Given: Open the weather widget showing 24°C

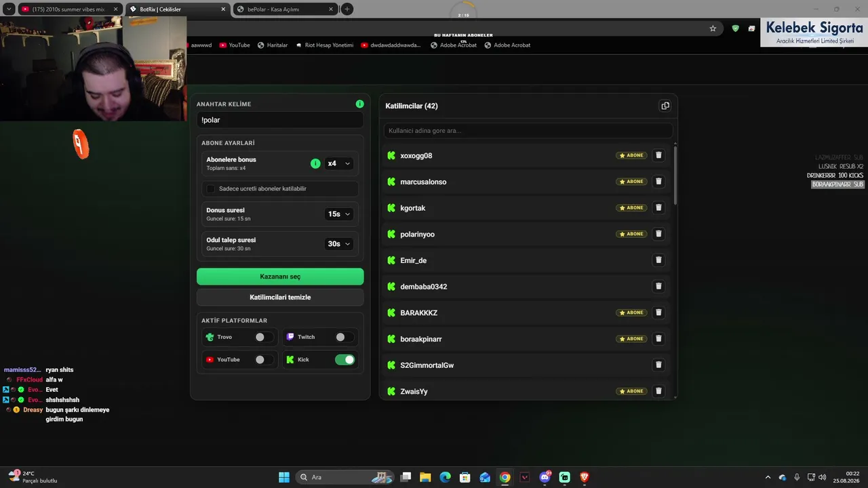Looking at the screenshot, I should (33, 477).
